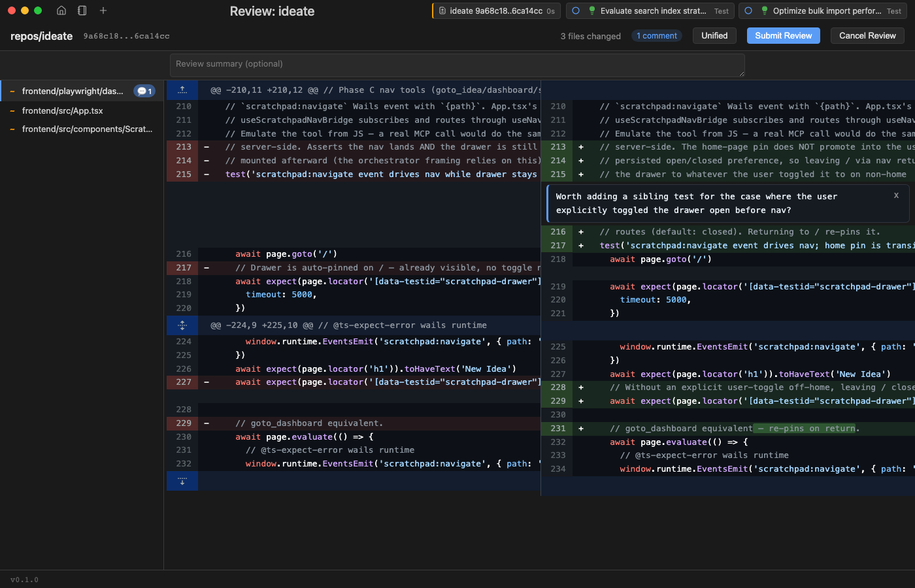Click the Submit Review button
This screenshot has height=588, width=915.
[783, 36]
